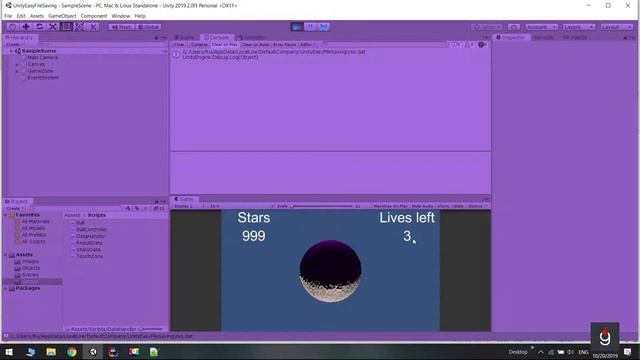The height and width of the screenshot is (360, 640).
Task: Toggle Console warning message filter
Action: pyautogui.click(x=469, y=44)
